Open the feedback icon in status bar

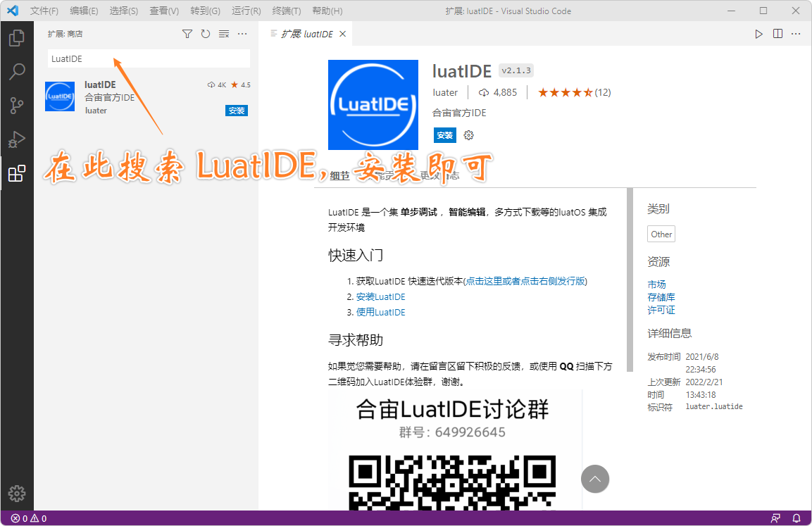pos(775,518)
